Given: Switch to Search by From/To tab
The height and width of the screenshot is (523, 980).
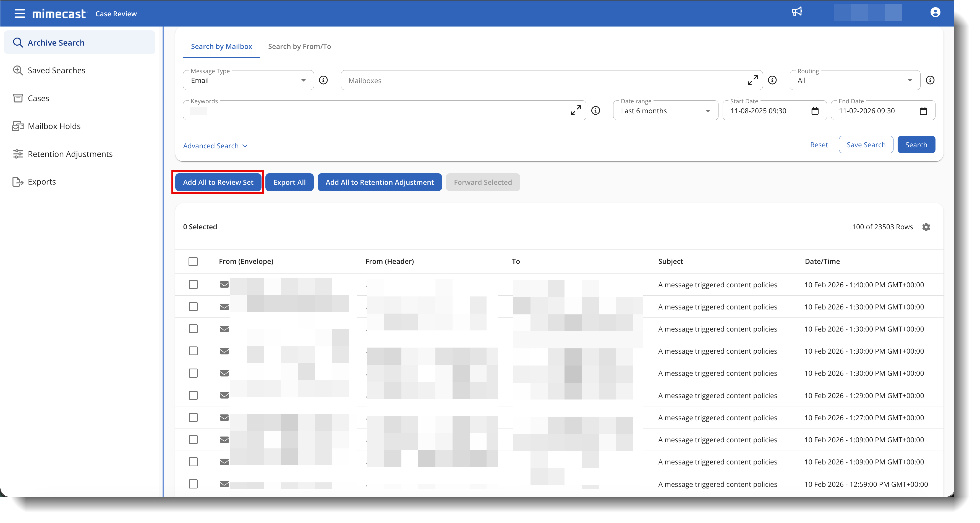Looking at the screenshot, I should (299, 46).
